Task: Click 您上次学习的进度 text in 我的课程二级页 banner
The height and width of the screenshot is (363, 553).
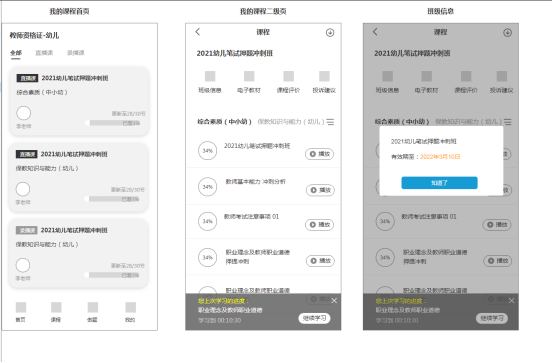Action: pyautogui.click(x=224, y=301)
